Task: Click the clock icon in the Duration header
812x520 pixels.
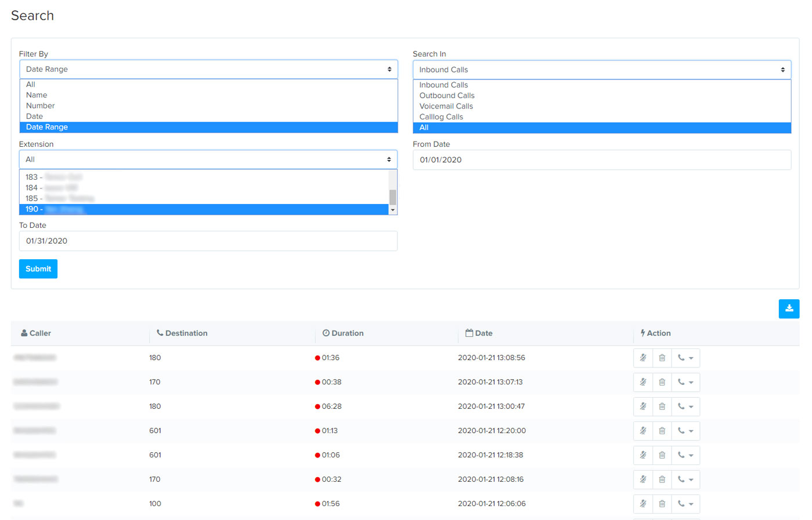Action: tap(325, 333)
